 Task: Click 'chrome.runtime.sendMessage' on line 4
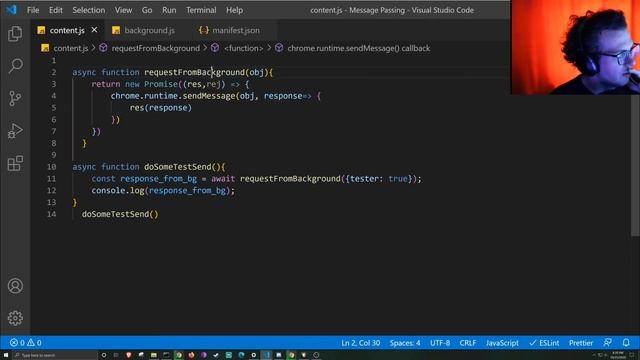coord(173,96)
